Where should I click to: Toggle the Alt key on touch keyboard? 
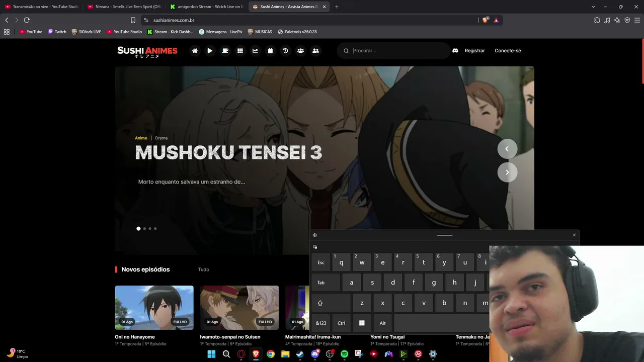coord(382,323)
